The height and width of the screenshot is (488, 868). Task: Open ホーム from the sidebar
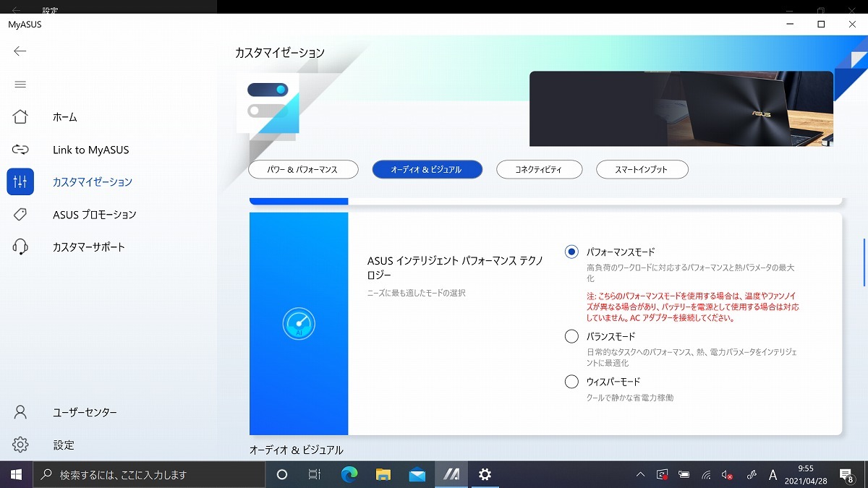tap(64, 117)
